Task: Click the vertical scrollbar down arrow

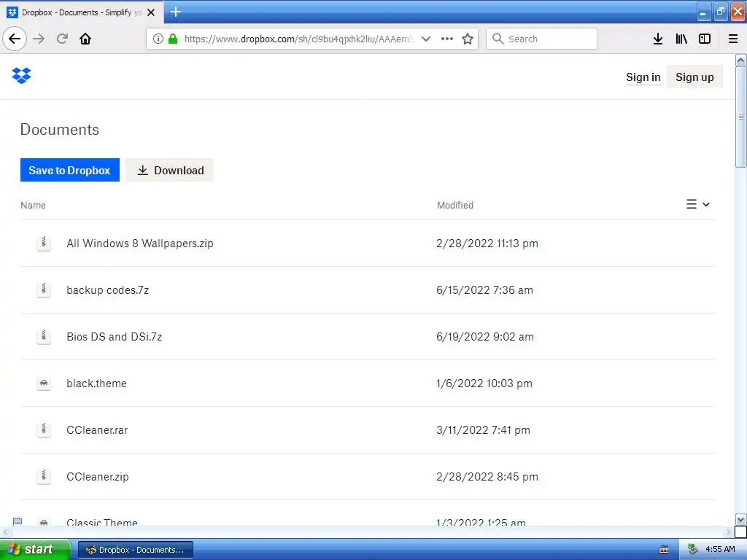Action: click(740, 519)
